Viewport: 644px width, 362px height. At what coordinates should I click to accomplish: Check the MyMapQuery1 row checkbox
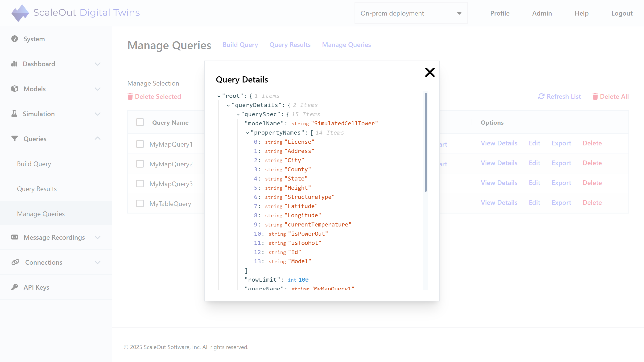[140, 144]
